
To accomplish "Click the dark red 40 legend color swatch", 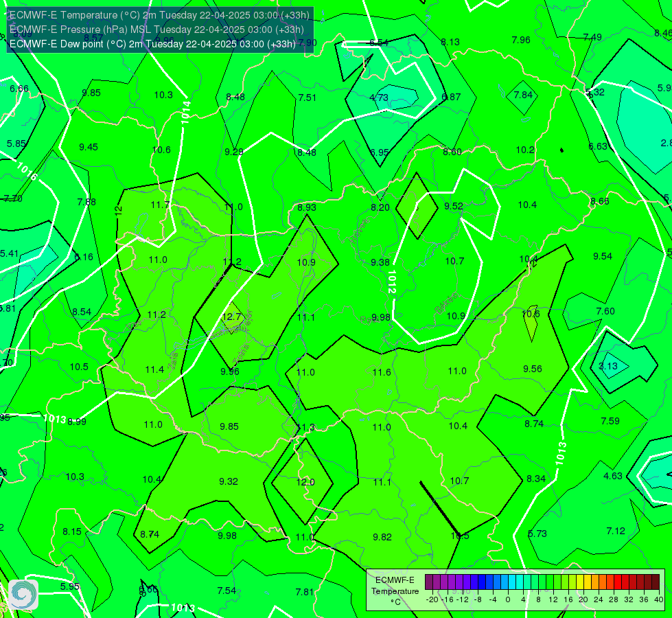I will coord(656,582).
